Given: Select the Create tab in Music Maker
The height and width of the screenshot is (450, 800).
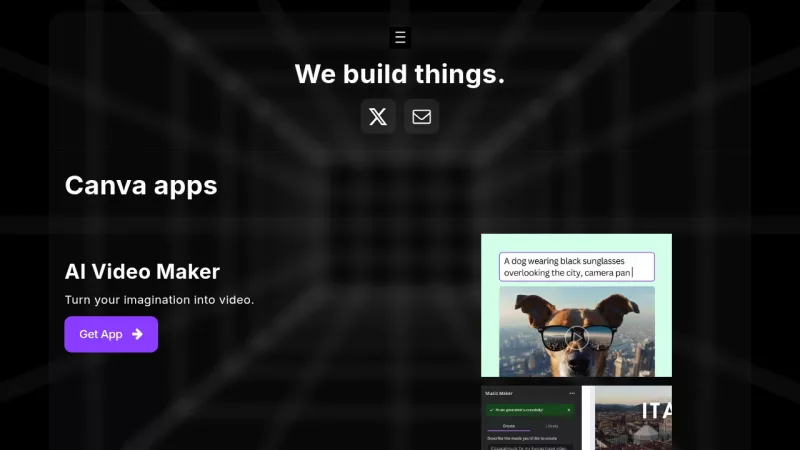Looking at the screenshot, I should (x=509, y=426).
